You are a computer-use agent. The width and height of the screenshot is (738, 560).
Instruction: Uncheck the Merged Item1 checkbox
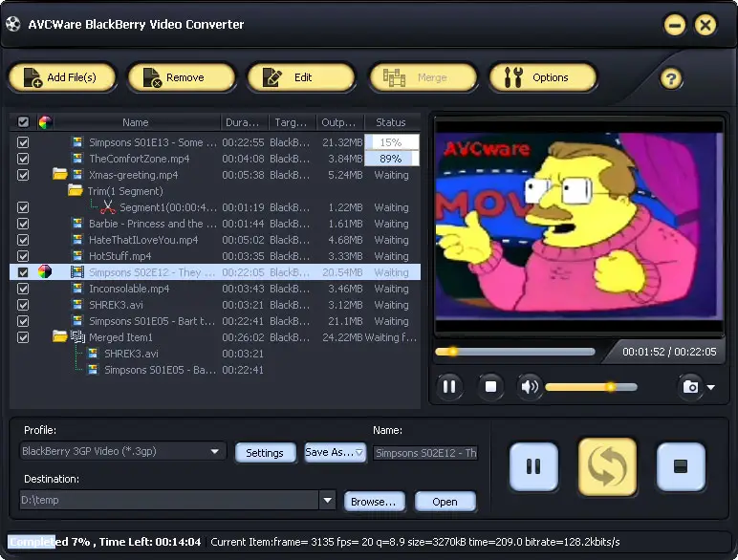[x=23, y=337]
